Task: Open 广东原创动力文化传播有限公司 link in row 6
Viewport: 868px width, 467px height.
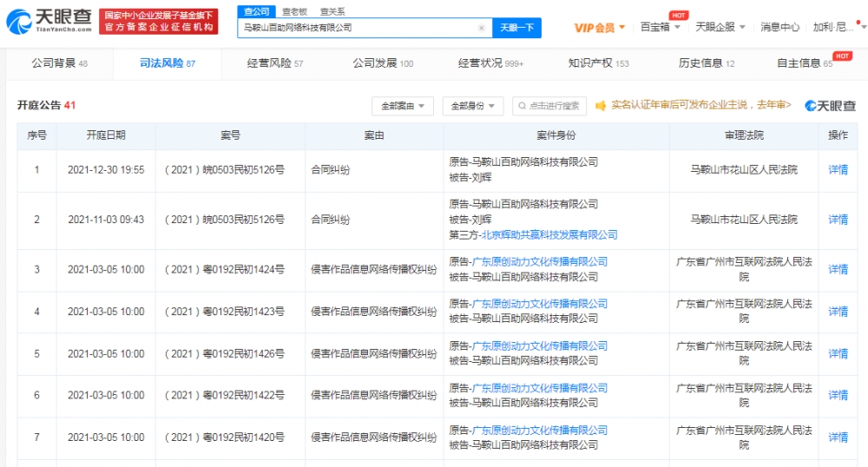Action: click(x=540, y=388)
